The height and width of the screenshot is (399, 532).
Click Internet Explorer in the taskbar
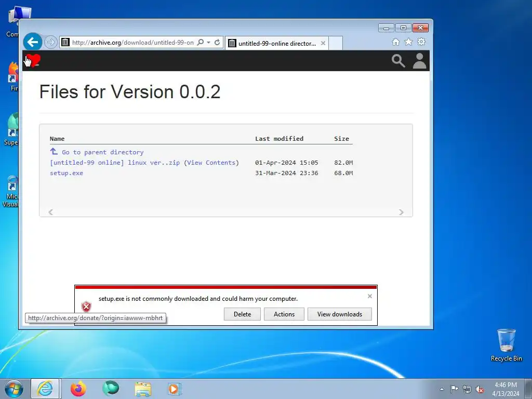tap(45, 389)
